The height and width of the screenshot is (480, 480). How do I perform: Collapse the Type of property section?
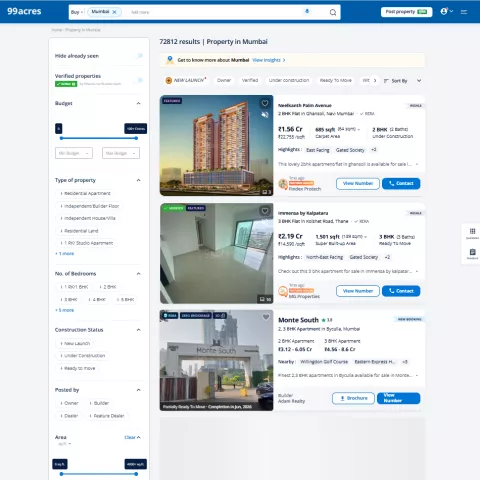(x=139, y=180)
